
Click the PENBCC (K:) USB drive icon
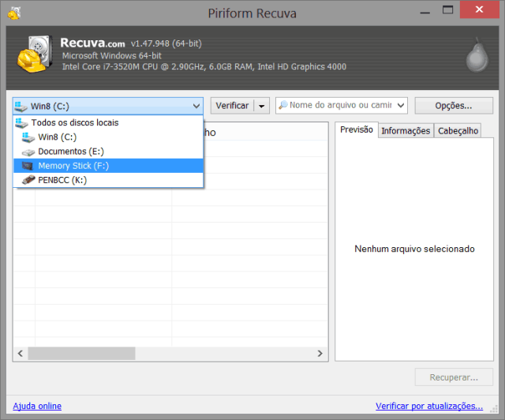point(28,180)
